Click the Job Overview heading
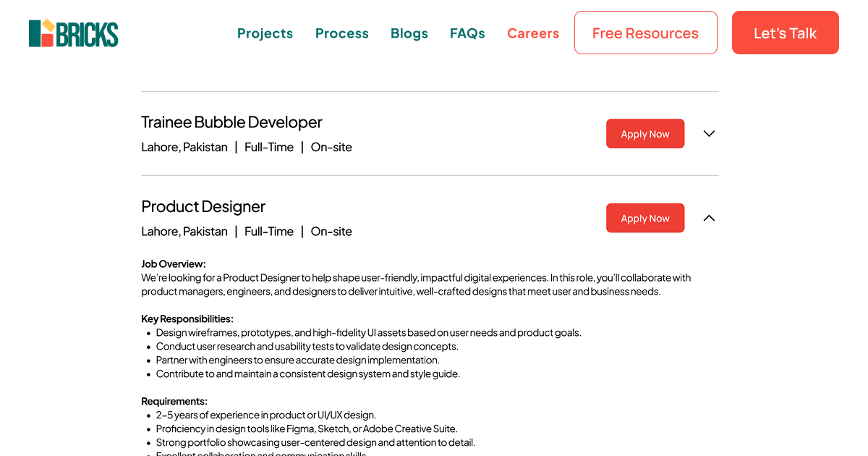Image resolution: width=868 pixels, height=456 pixels. (174, 264)
